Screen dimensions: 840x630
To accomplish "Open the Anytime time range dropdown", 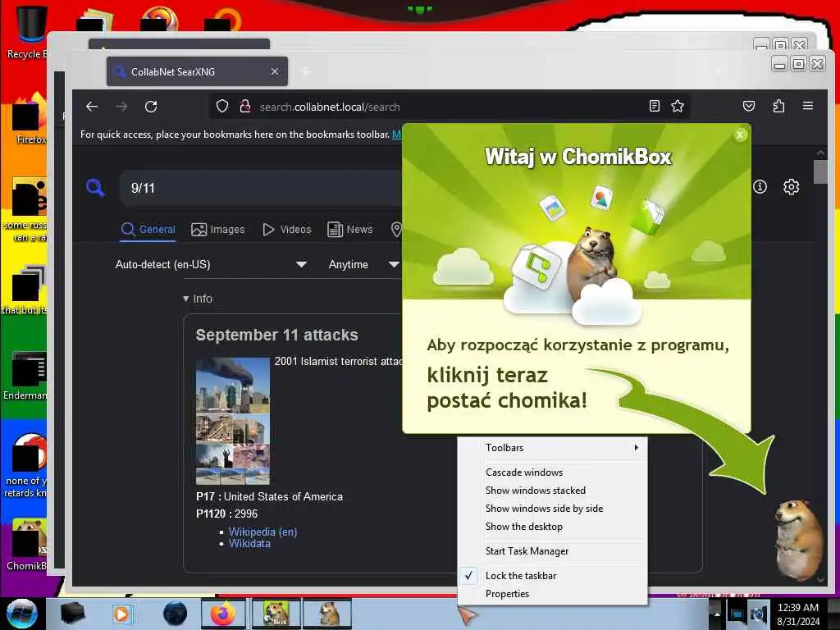I will [x=363, y=265].
